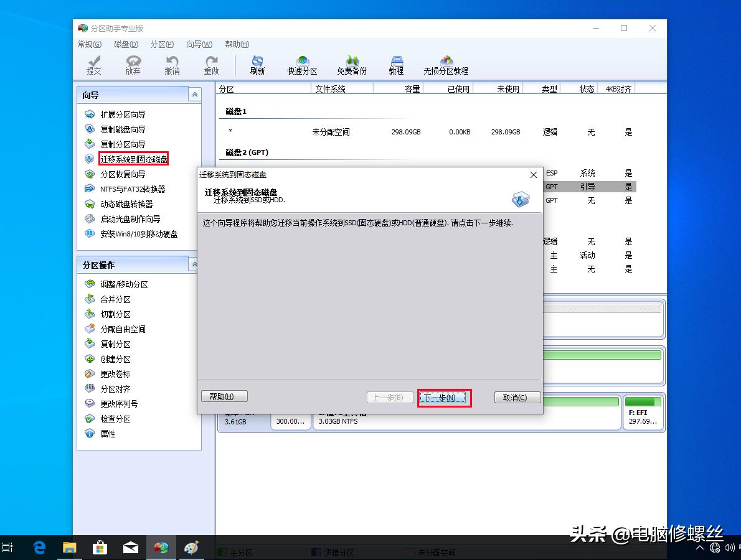Click 下一步(N) in the migration dialog

click(x=443, y=397)
